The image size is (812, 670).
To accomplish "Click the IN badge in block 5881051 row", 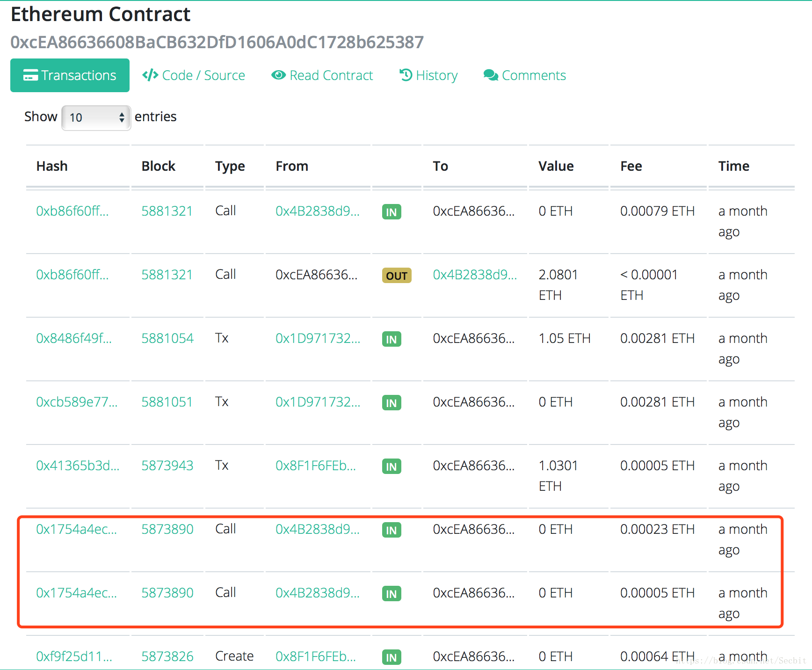I will coord(391,403).
